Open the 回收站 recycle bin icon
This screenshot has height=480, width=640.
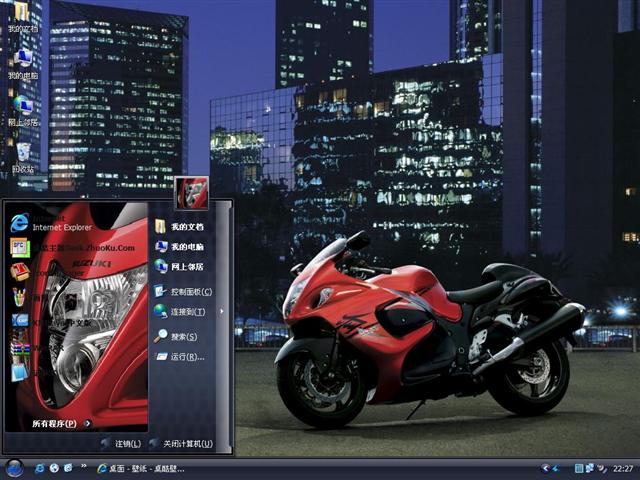click(23, 154)
